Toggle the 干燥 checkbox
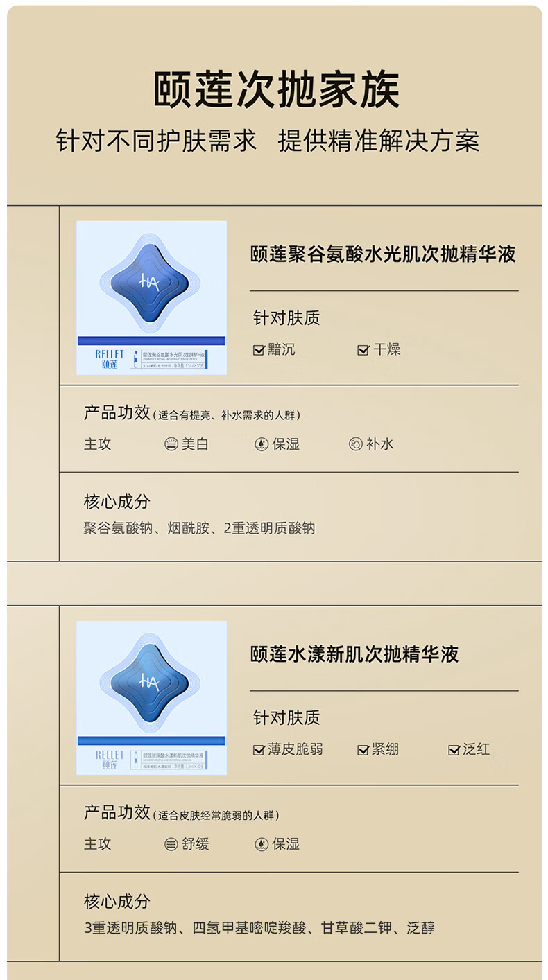 click(363, 350)
